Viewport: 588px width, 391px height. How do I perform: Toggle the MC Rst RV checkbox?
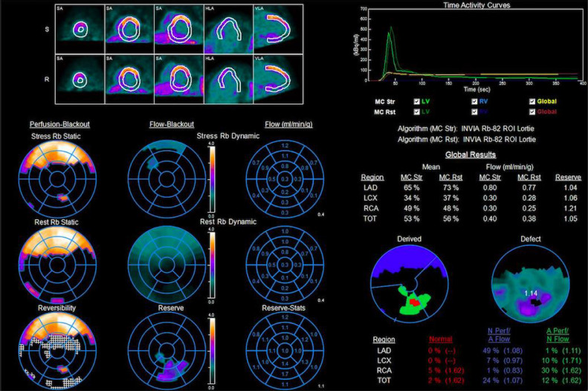(474, 112)
